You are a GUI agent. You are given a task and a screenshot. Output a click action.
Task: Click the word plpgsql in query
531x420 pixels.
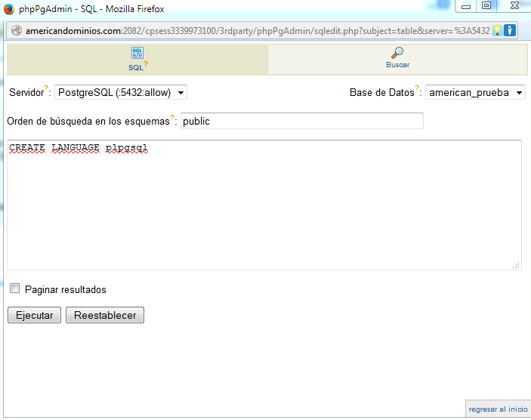127,148
